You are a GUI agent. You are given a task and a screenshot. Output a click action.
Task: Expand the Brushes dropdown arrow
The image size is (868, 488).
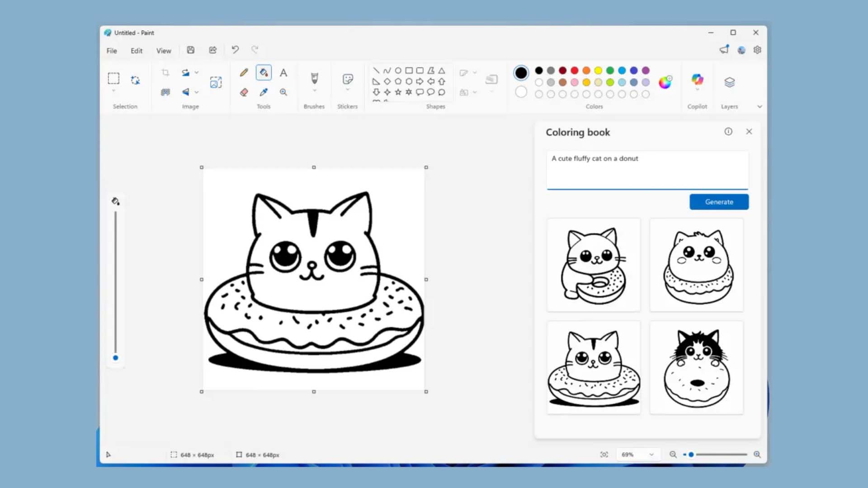point(314,91)
